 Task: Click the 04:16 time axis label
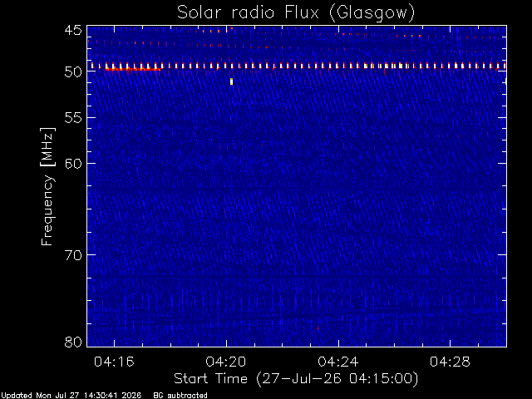coord(114,362)
